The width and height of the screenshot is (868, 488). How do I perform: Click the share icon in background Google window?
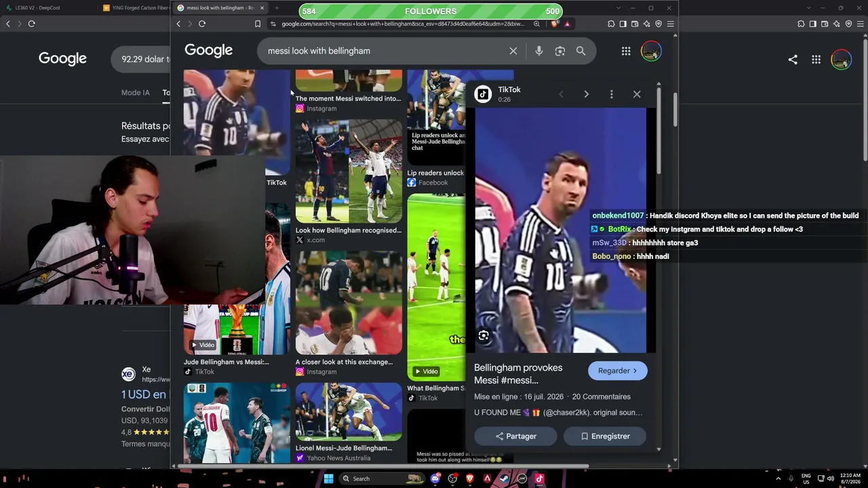(793, 60)
